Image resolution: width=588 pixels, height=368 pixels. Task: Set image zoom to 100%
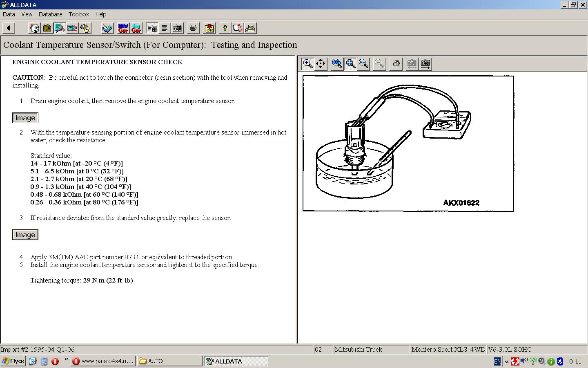pyautogui.click(x=337, y=64)
